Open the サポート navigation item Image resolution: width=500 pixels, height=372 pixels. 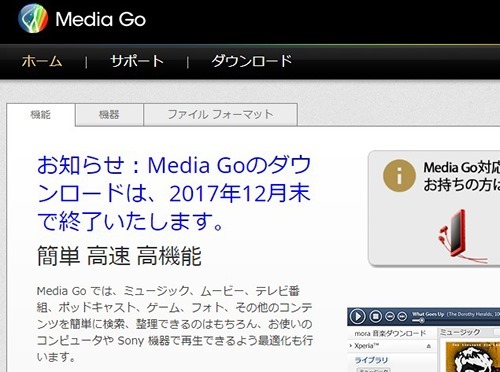[x=137, y=61]
